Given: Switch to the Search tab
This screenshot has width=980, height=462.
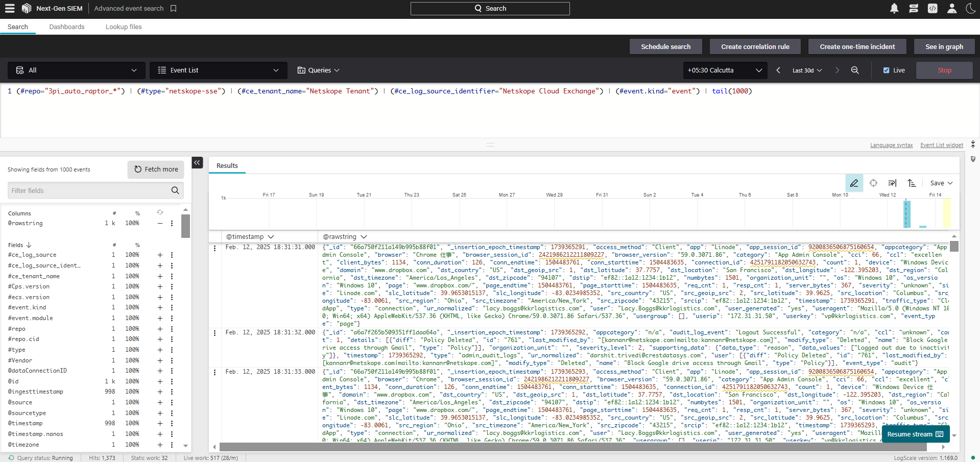Looking at the screenshot, I should click(18, 27).
